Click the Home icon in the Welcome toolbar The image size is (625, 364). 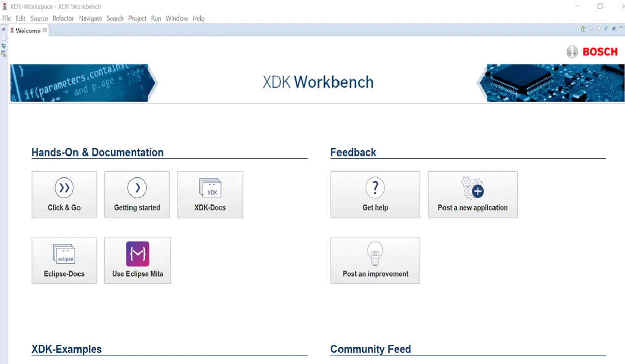click(583, 29)
